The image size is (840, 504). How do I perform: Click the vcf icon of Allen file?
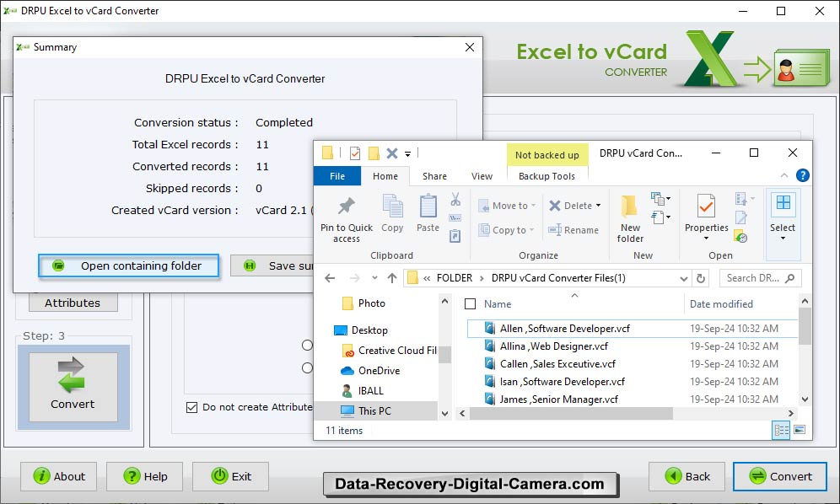point(490,329)
